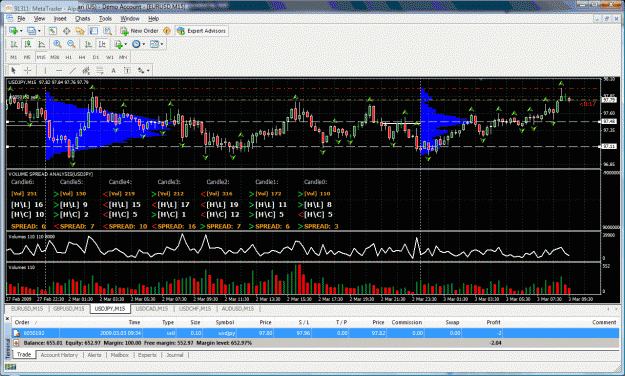Open the Charts menu
This screenshot has height=376, width=625.
click(83, 18)
